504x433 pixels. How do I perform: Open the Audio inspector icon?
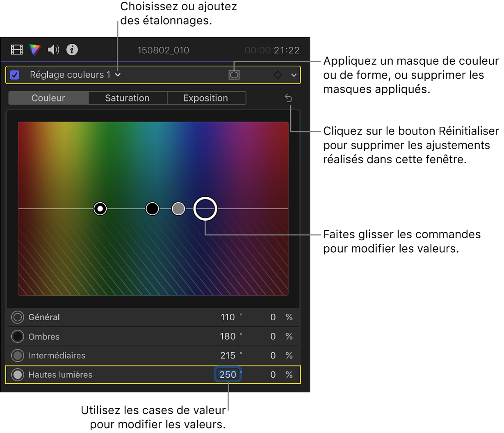52,50
